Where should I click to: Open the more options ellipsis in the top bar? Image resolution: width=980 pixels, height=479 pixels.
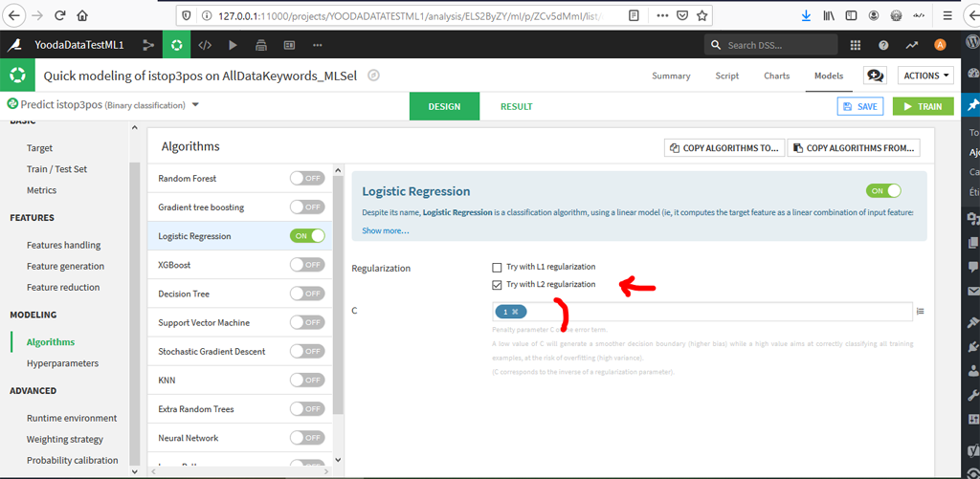pyautogui.click(x=318, y=45)
